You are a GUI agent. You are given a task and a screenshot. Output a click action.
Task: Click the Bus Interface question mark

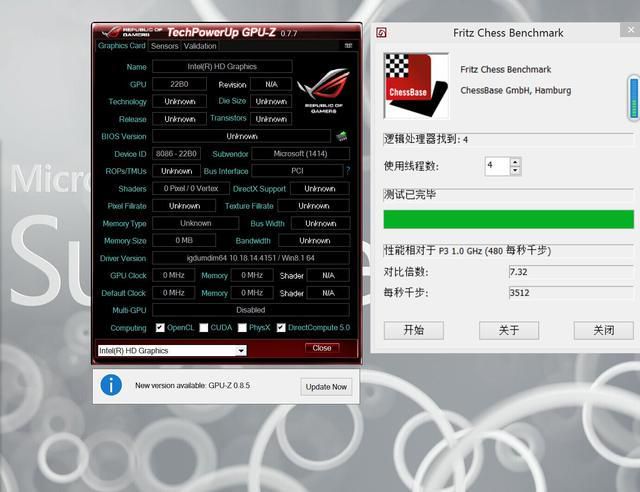[x=348, y=171]
